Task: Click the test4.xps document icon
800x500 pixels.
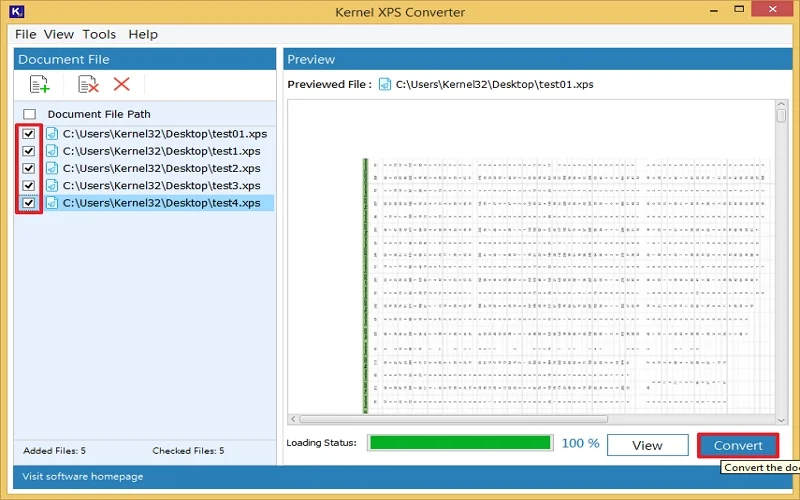Action: (52, 203)
